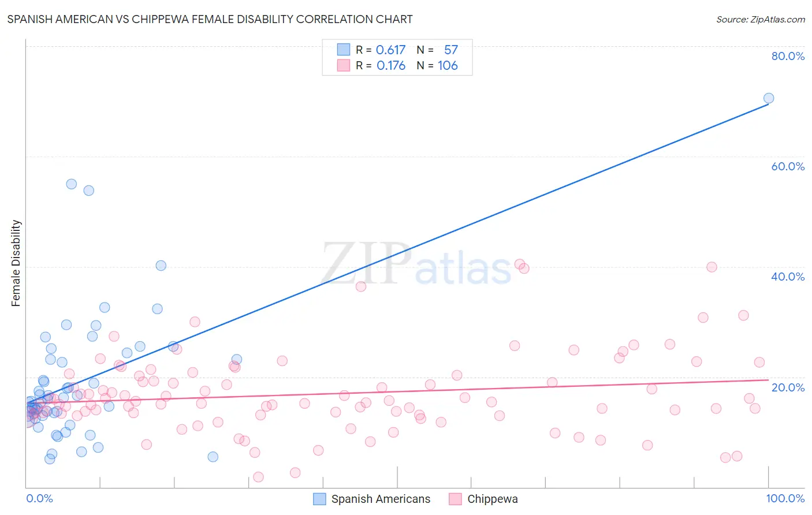Screen dimensions: 812x515
Task: Click the N = 106 value
Action: pyautogui.click(x=437, y=65)
